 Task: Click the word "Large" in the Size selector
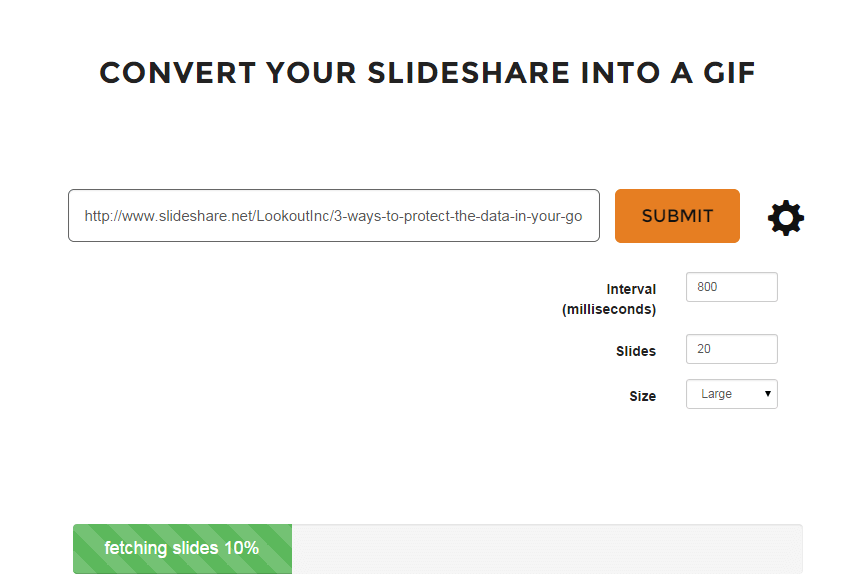(x=717, y=394)
